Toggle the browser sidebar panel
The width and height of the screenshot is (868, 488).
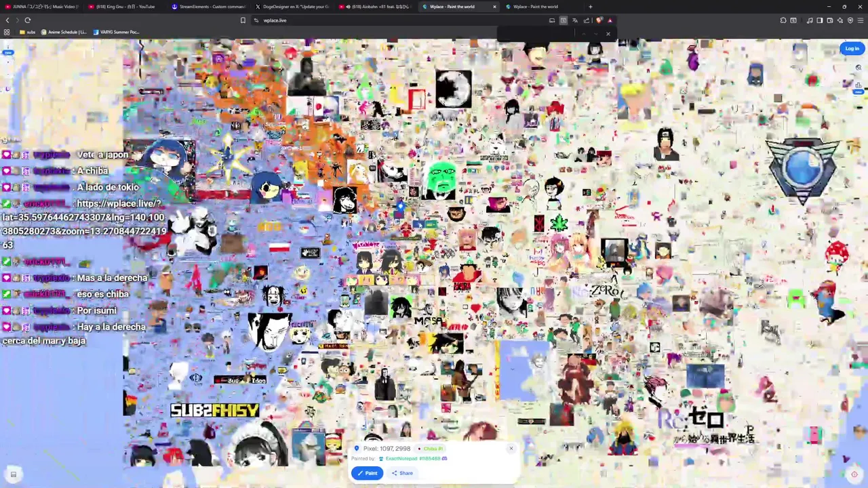pos(820,20)
